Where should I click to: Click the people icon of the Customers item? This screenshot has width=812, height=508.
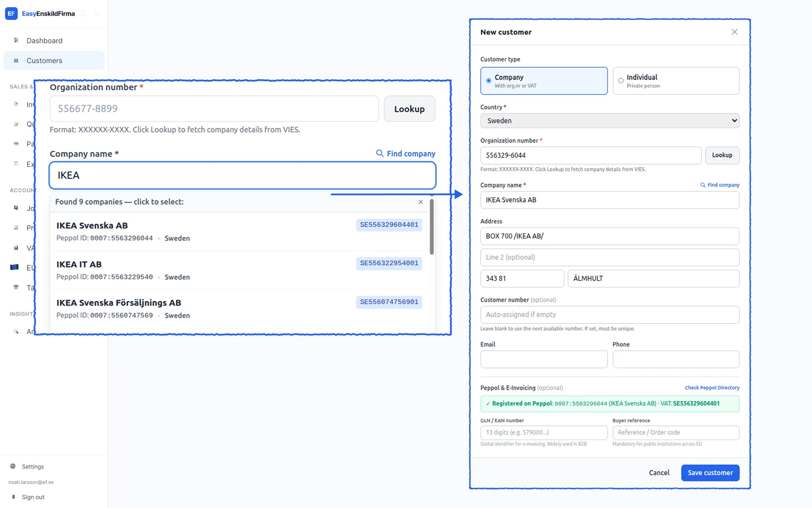coord(16,61)
